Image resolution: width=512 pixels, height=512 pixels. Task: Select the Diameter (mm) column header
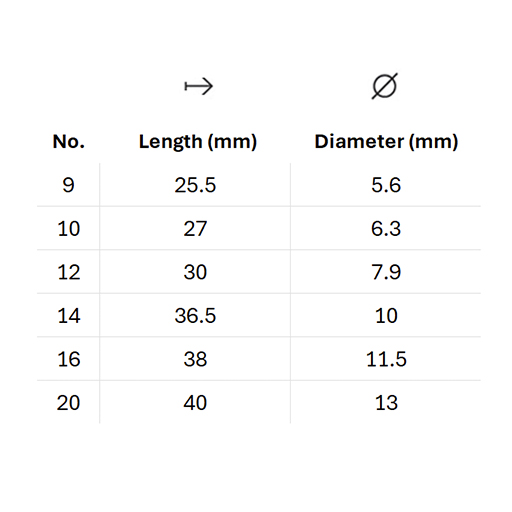[386, 142]
